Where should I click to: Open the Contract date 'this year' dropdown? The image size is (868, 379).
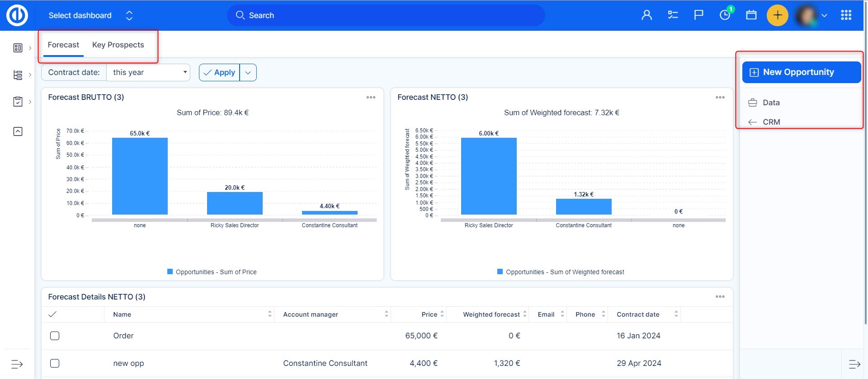click(148, 72)
